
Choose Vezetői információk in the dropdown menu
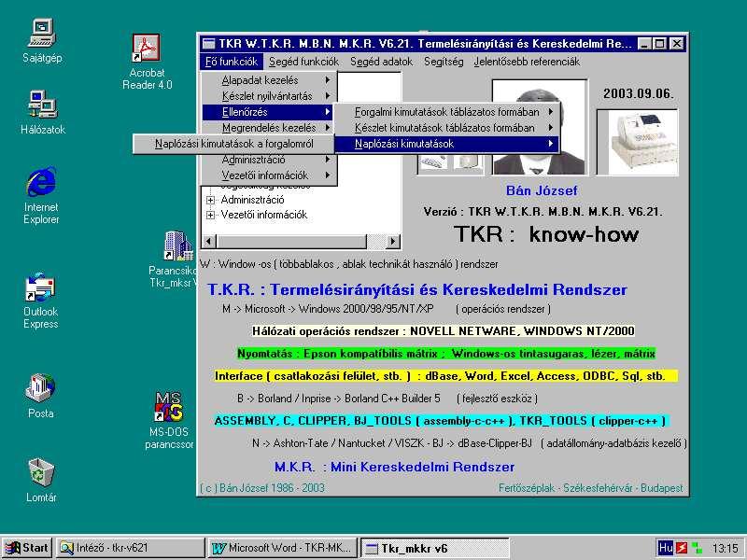(269, 175)
